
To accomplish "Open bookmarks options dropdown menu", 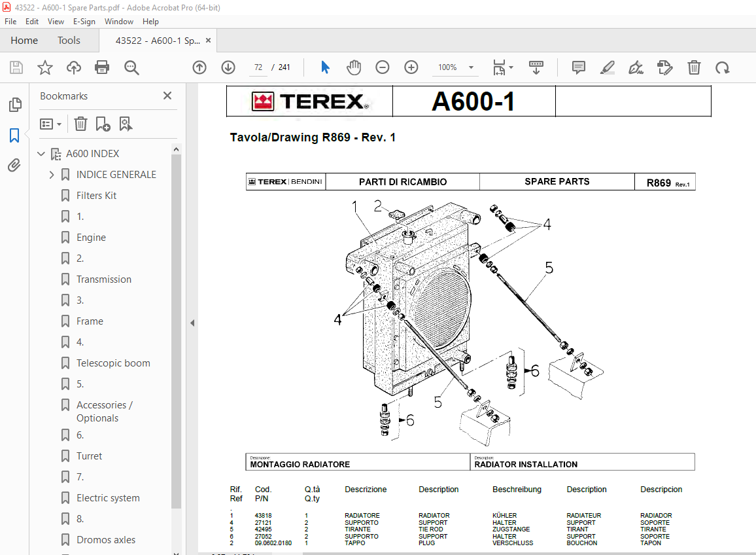I will click(50, 124).
